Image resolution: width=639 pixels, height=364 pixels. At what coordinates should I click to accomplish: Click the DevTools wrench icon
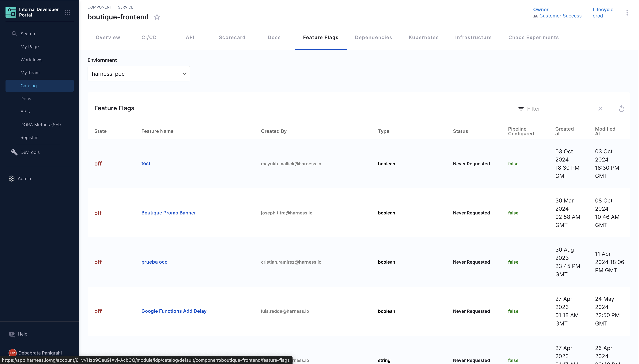pyautogui.click(x=14, y=152)
